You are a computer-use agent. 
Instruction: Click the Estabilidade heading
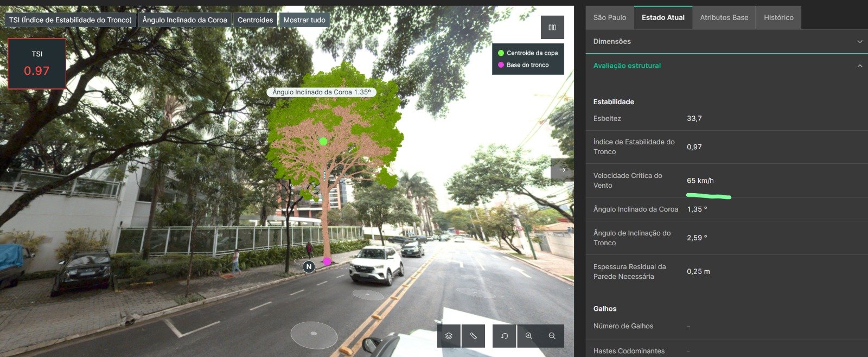614,102
